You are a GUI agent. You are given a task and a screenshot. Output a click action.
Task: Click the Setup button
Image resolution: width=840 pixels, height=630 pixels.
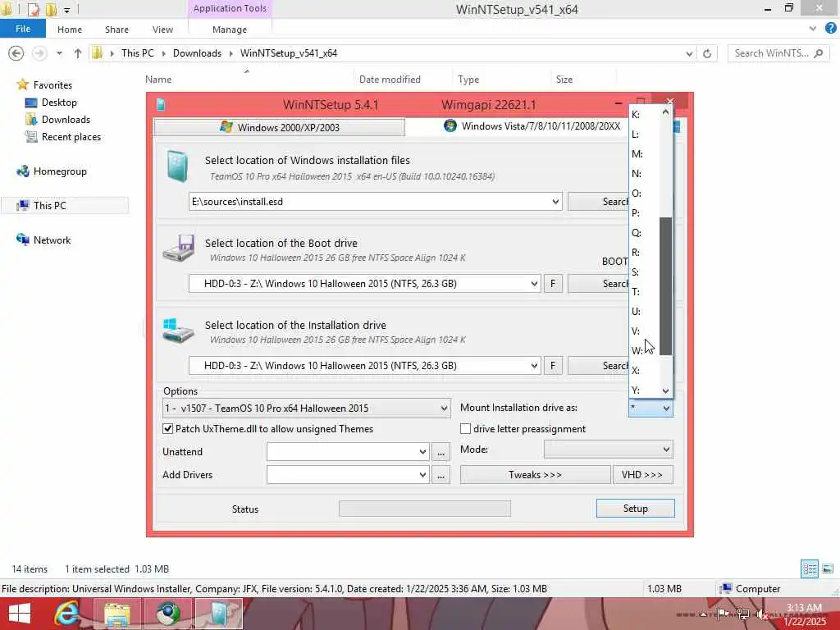coord(636,509)
